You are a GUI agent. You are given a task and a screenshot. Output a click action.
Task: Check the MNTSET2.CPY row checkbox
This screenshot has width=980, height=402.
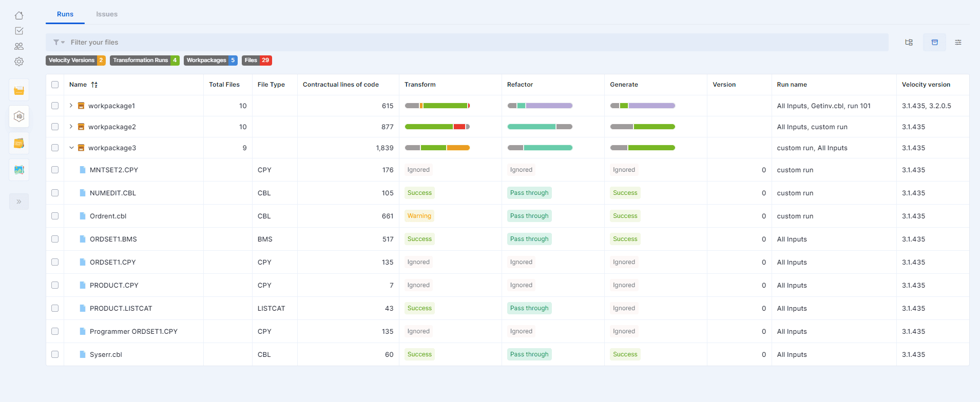click(55, 170)
